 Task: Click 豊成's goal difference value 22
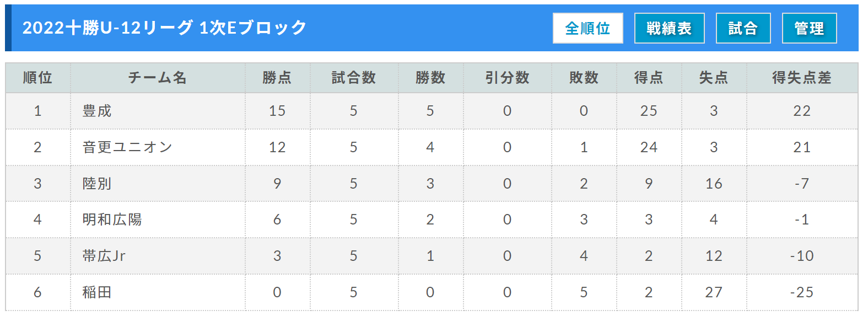(802, 111)
